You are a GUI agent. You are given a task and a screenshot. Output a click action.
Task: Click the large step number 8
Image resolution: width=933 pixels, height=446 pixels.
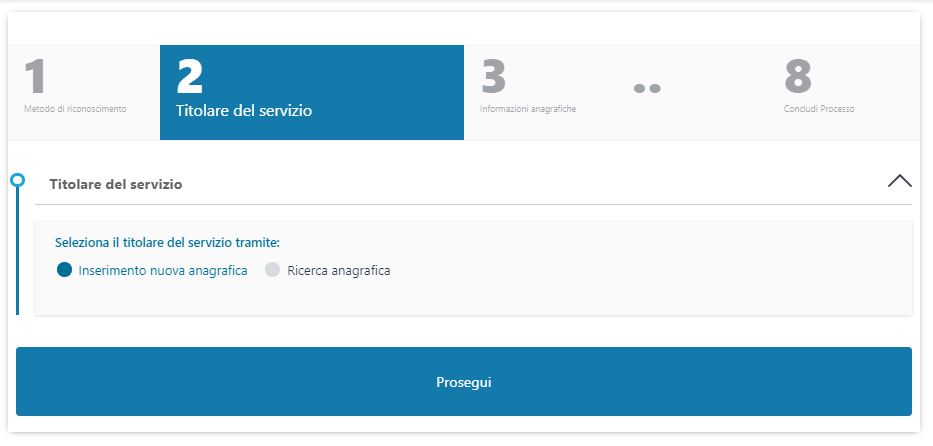pos(797,77)
